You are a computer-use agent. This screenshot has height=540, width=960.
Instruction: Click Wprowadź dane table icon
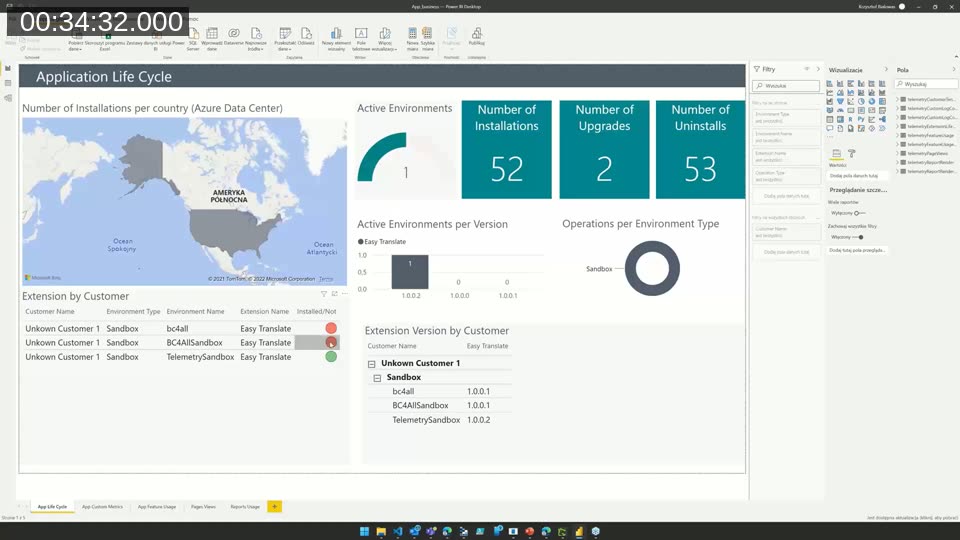pyautogui.click(x=212, y=34)
